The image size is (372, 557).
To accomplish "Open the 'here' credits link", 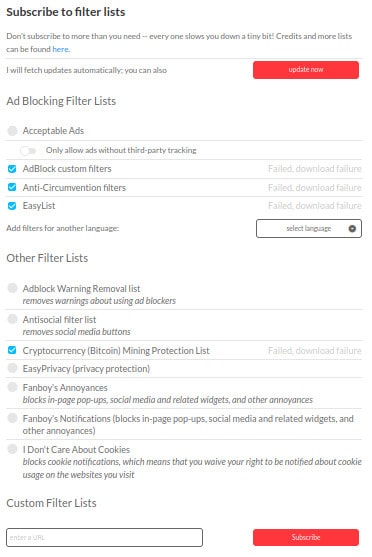I will tap(60, 49).
